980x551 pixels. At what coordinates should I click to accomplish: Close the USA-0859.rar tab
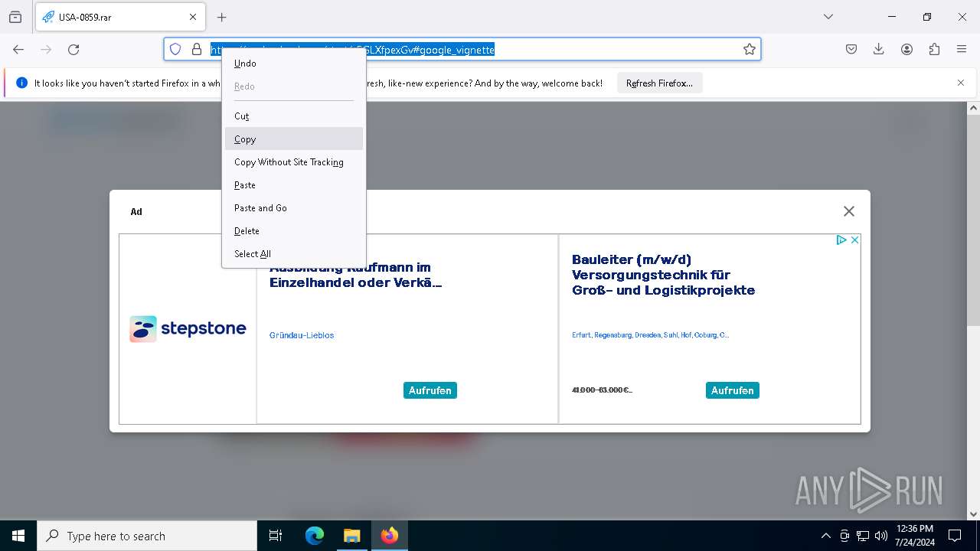(x=193, y=17)
